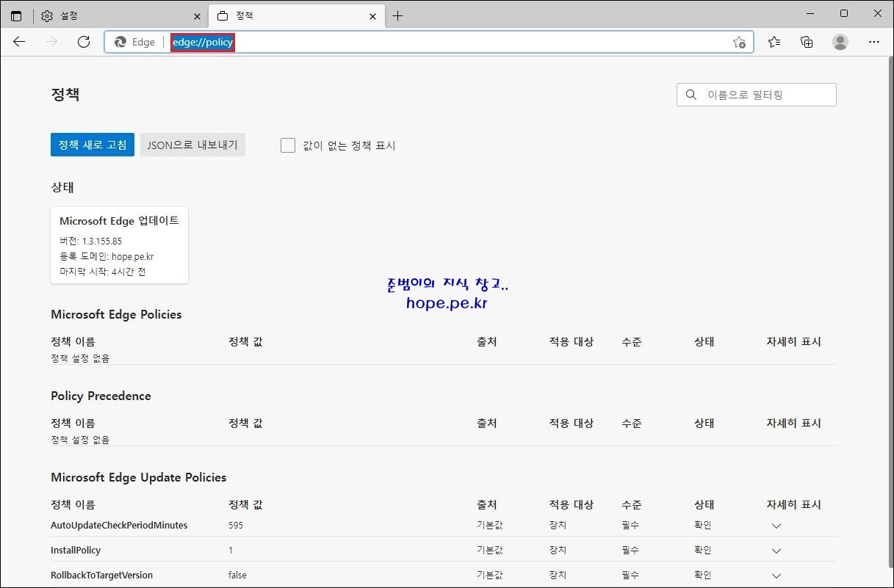
Task: Click the 정책 새로 고침 button
Action: point(93,145)
